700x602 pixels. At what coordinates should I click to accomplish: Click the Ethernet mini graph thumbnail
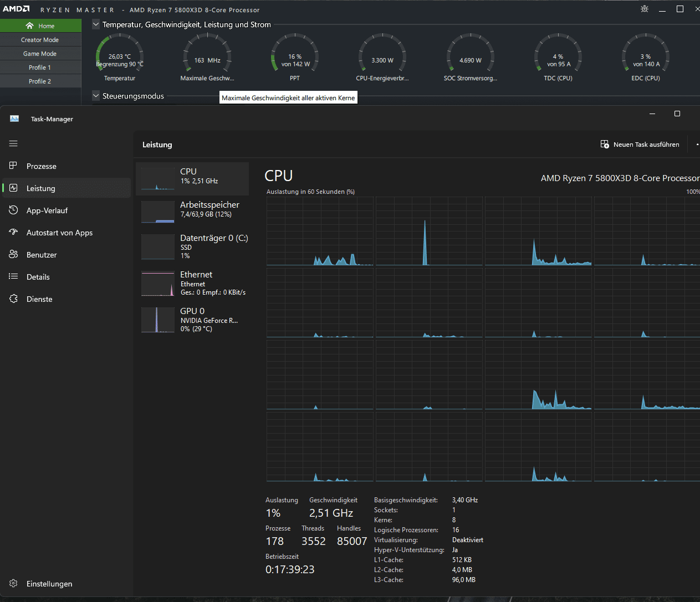[158, 284]
